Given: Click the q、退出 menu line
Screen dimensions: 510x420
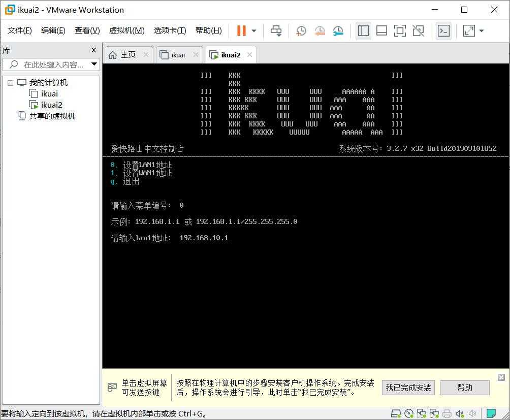Looking at the screenshot, I should point(125,181).
